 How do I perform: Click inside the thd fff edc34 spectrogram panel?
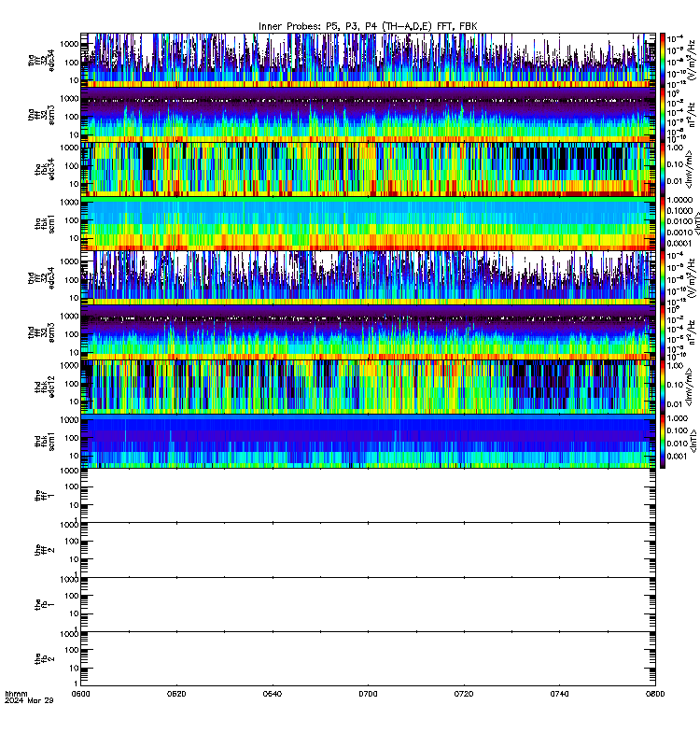[368, 277]
